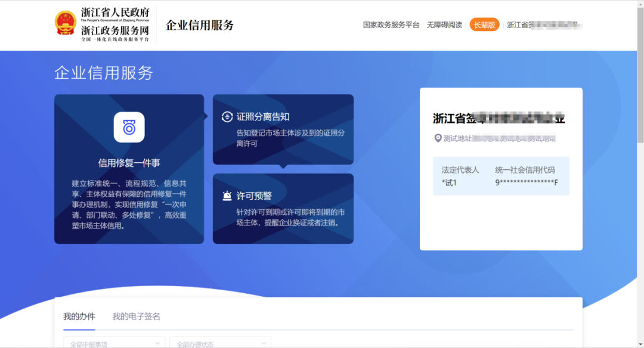The width and height of the screenshot is (644, 348).
Task: Click the large 企业信用服务 banner heading
Action: pyautogui.click(x=104, y=73)
